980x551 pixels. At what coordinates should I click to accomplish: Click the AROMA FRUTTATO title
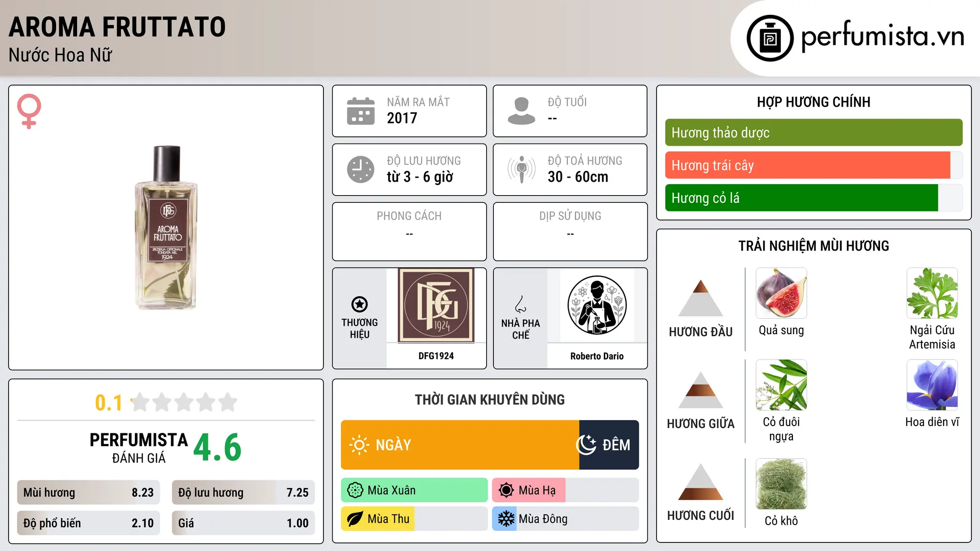click(117, 27)
